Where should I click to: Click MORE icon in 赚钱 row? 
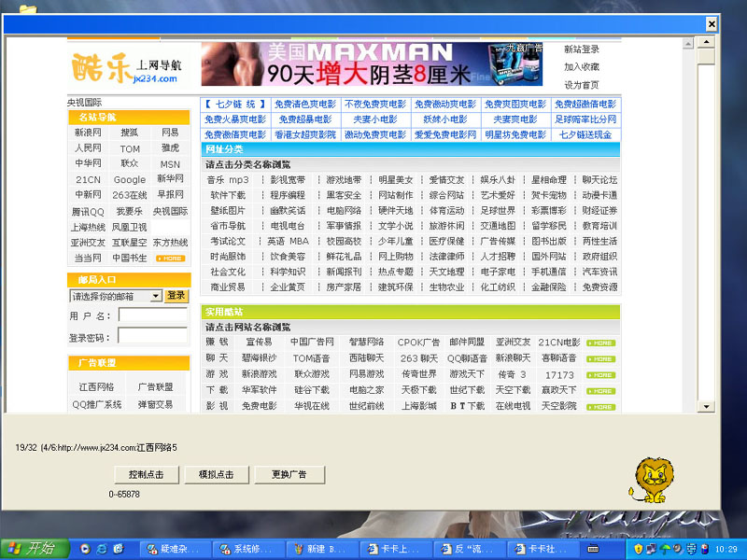tap(601, 343)
